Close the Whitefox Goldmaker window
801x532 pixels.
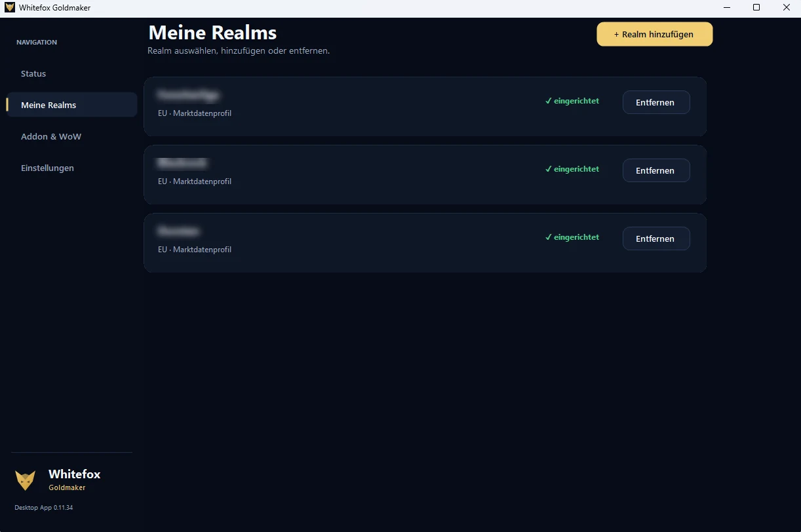(x=786, y=8)
